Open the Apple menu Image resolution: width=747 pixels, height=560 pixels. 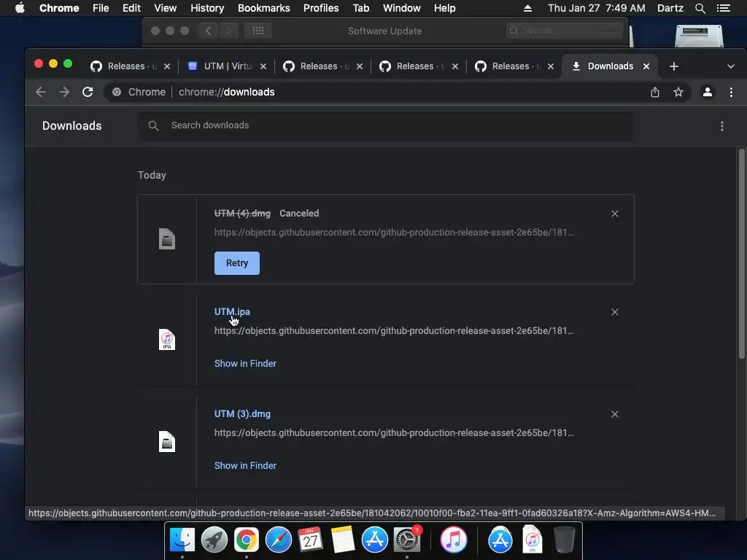20,8
